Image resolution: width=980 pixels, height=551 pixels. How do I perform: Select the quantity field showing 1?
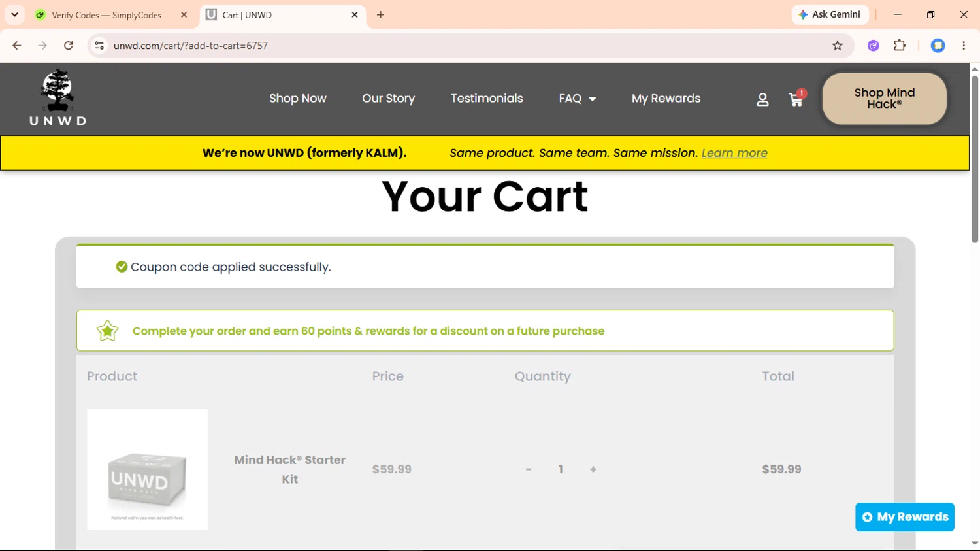tap(561, 469)
